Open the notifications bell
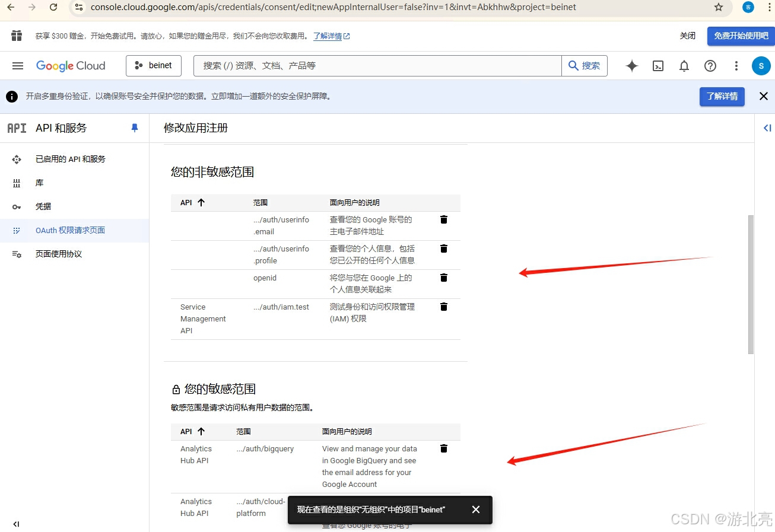This screenshot has height=532, width=775. 684,66
